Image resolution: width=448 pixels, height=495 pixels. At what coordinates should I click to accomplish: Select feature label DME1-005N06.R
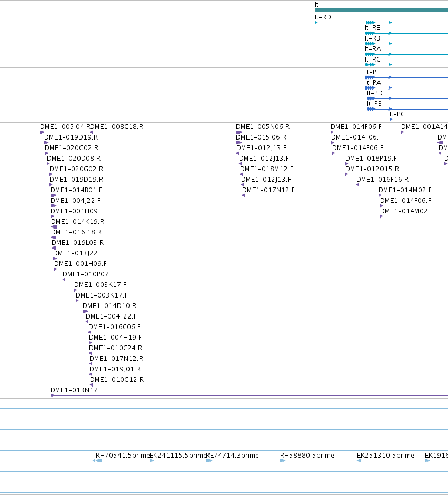tap(263, 126)
